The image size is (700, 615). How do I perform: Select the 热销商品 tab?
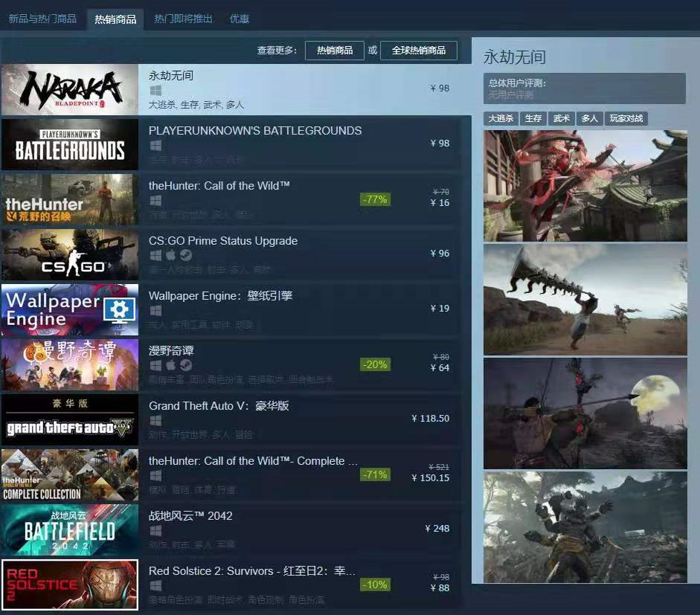[115, 19]
